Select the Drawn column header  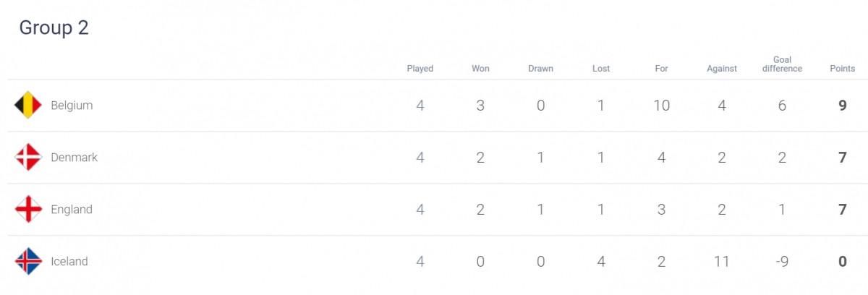click(x=540, y=69)
